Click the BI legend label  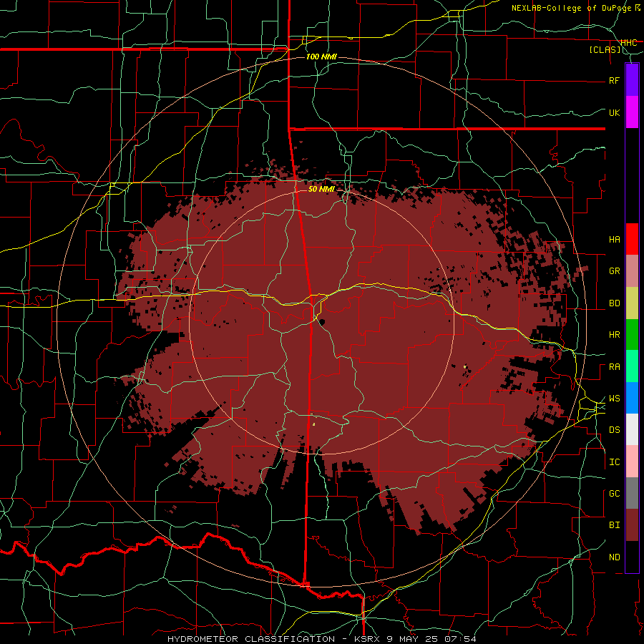point(614,525)
